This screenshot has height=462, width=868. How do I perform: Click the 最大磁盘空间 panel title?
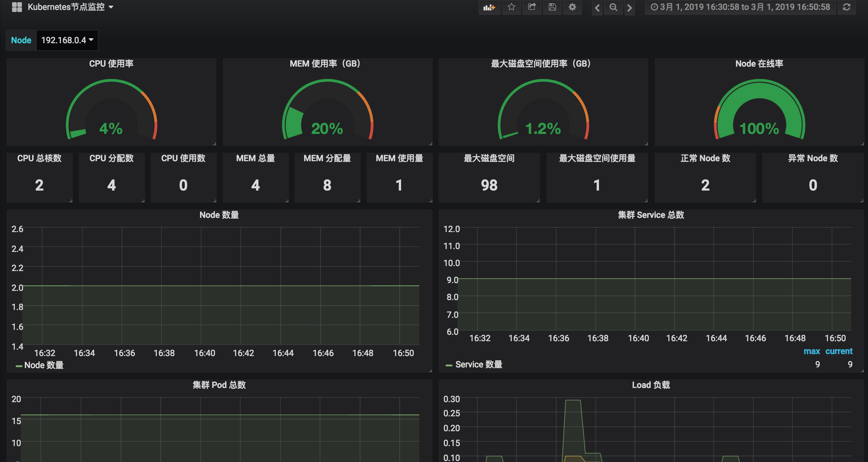tap(489, 158)
